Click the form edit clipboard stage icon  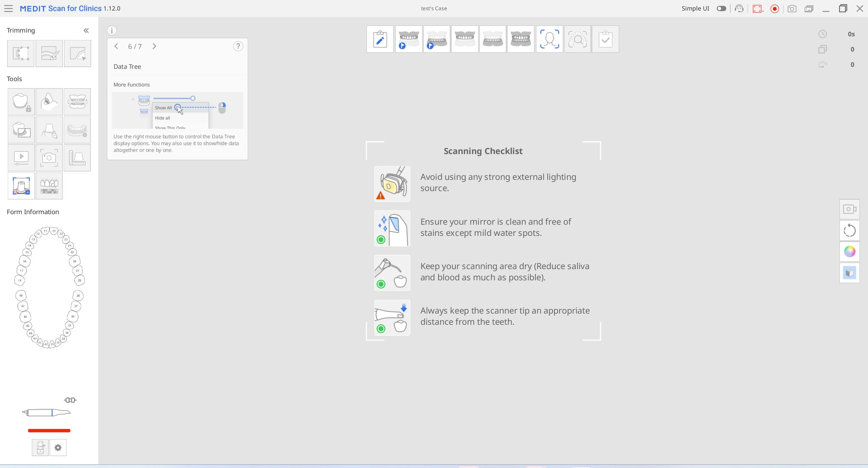pyautogui.click(x=380, y=39)
